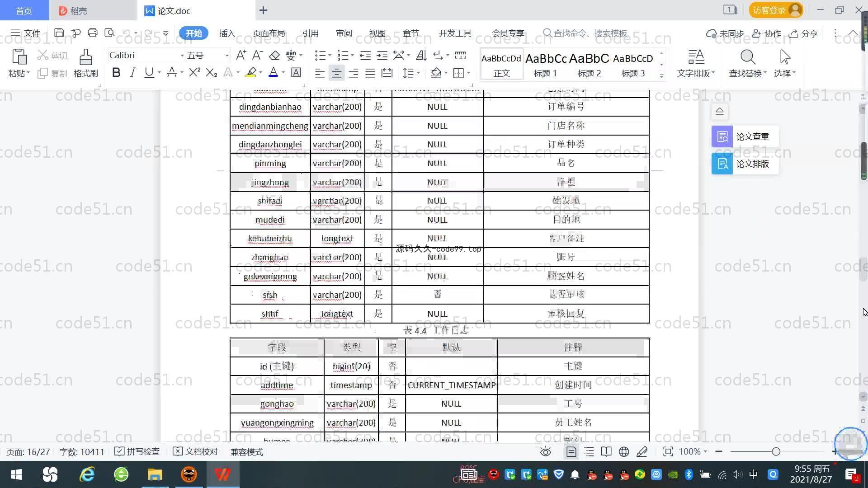This screenshot has width=868, height=488.
Task: Expand numbered list style dropdown
Action: (352, 56)
